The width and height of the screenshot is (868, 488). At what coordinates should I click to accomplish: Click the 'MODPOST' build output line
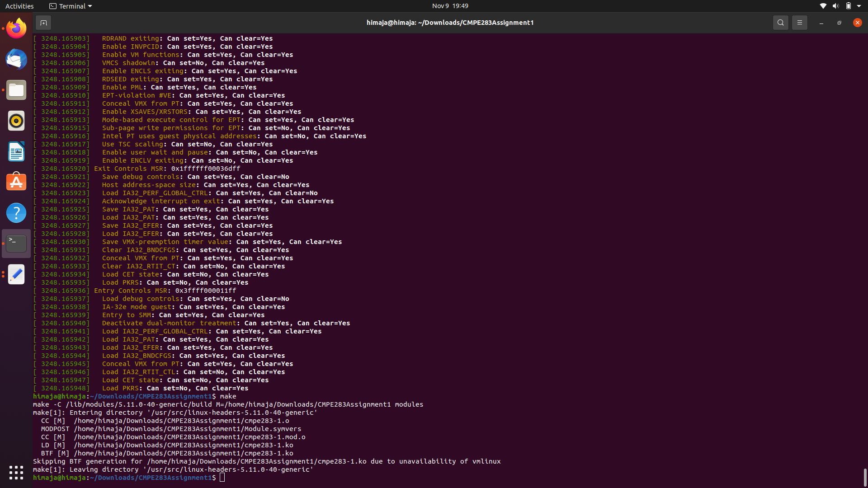tap(171, 429)
